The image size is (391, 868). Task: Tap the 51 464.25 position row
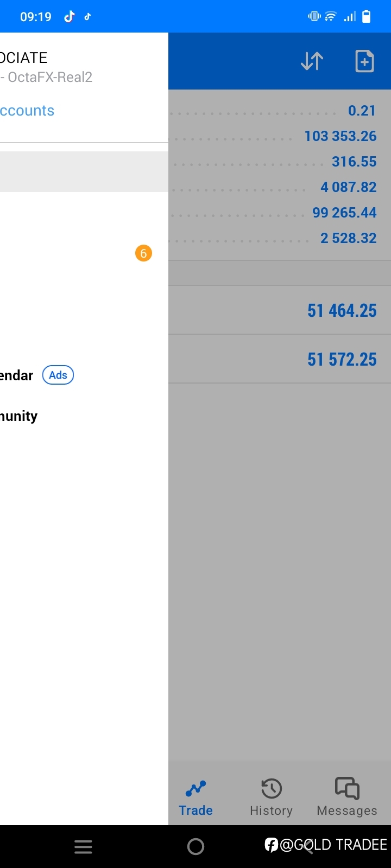pyautogui.click(x=280, y=310)
